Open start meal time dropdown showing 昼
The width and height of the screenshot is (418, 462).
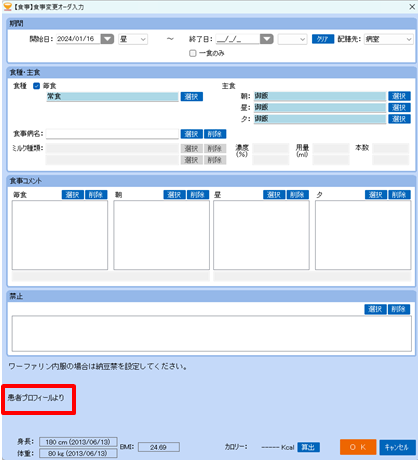(133, 39)
